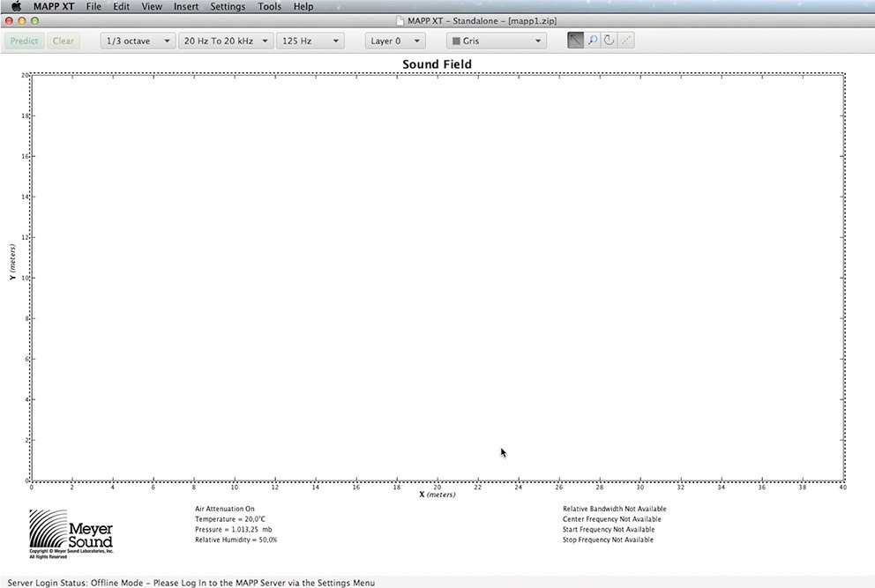Close the MAPP XT window
Image resolution: width=875 pixels, height=588 pixels.
click(x=9, y=20)
